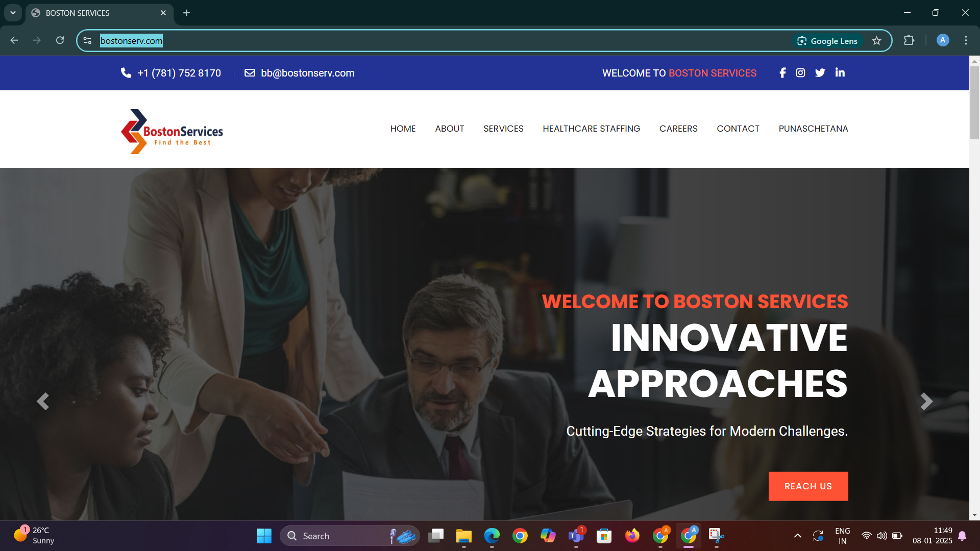Image resolution: width=980 pixels, height=551 pixels.
Task: Show the next carousel slide
Action: (926, 402)
